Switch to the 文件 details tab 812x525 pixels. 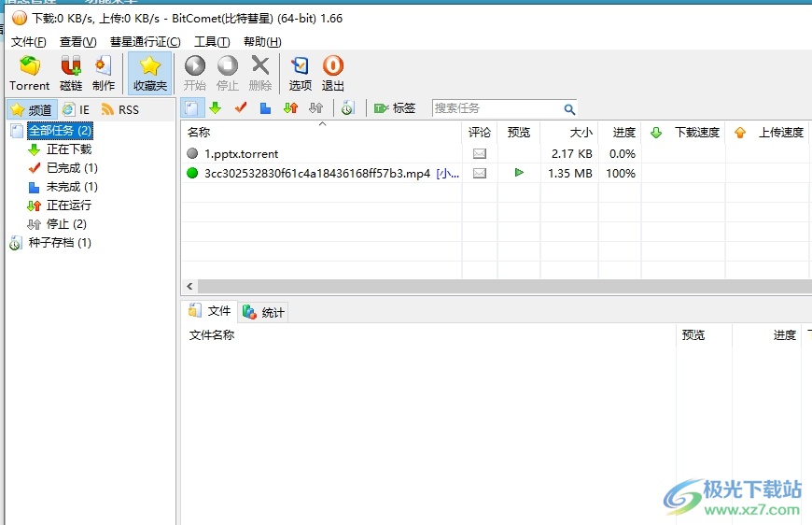click(x=210, y=311)
